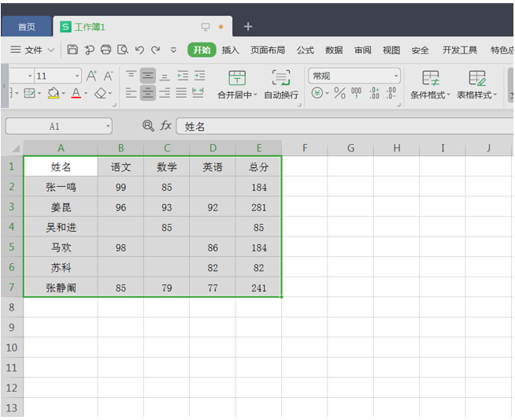
Task: Apply justified alignment
Action: 181,93
